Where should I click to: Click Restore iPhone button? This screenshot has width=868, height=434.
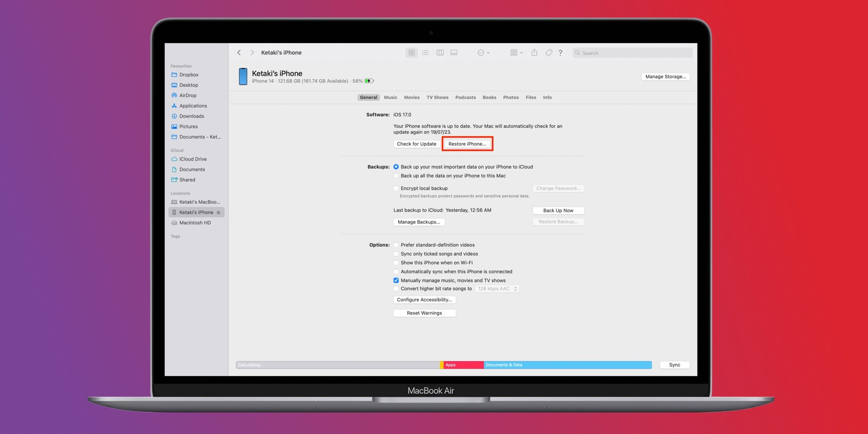click(467, 144)
